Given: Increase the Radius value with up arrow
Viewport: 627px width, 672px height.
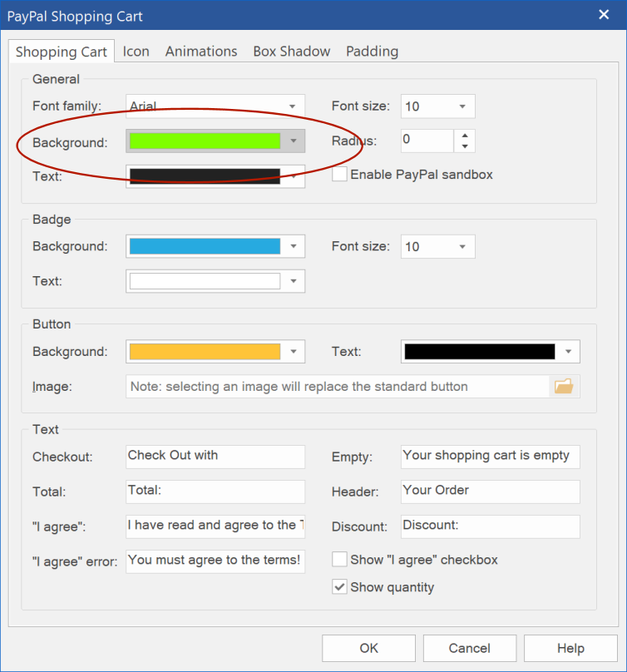Looking at the screenshot, I should [x=465, y=136].
